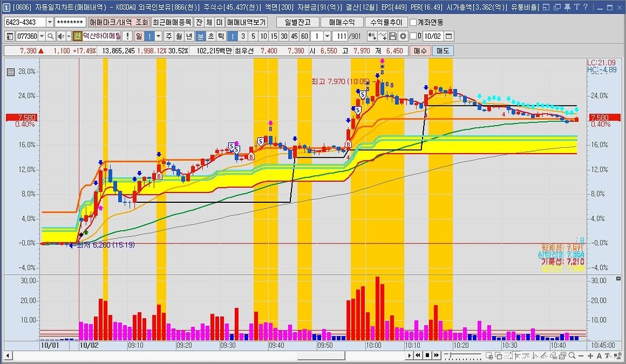Image resolution: width=626 pixels, height=364 pixels.
Task: Click the save chart floppy disk icon
Action: [x=393, y=36]
